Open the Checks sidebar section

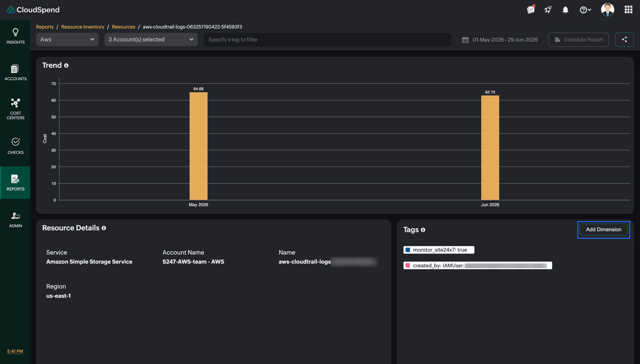[15, 146]
